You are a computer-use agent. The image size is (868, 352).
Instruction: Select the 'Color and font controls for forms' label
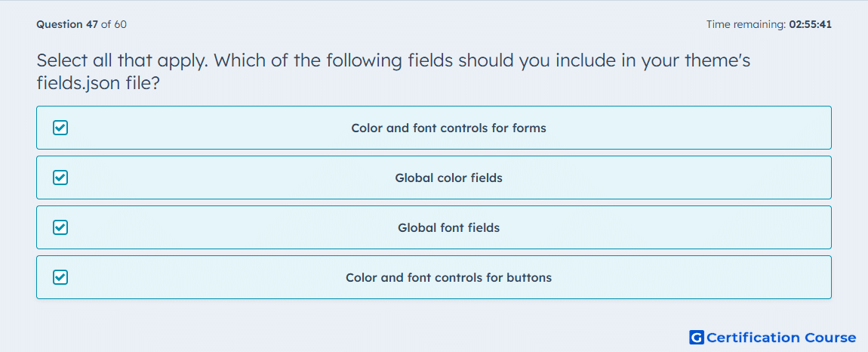click(448, 128)
